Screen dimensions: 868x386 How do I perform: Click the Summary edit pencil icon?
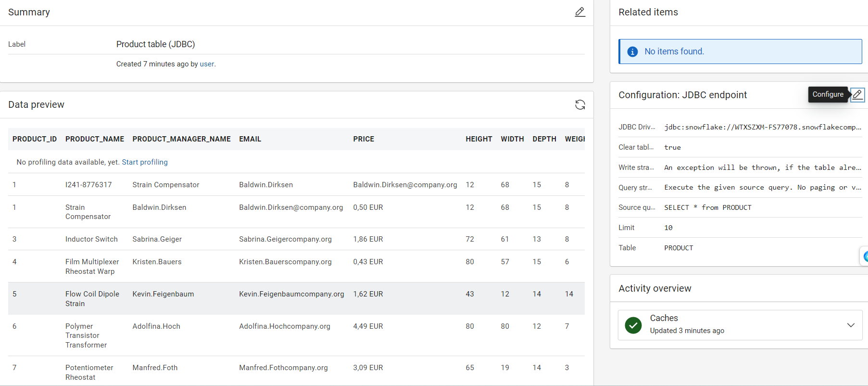click(580, 12)
